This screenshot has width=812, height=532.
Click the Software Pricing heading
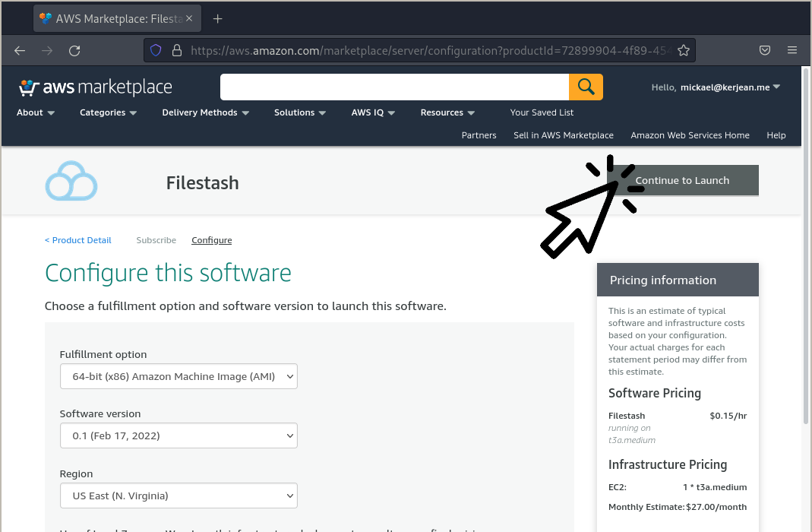(655, 393)
